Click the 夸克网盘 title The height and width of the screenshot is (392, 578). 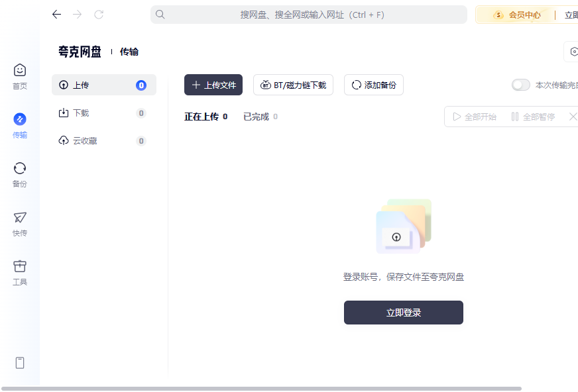click(x=80, y=52)
